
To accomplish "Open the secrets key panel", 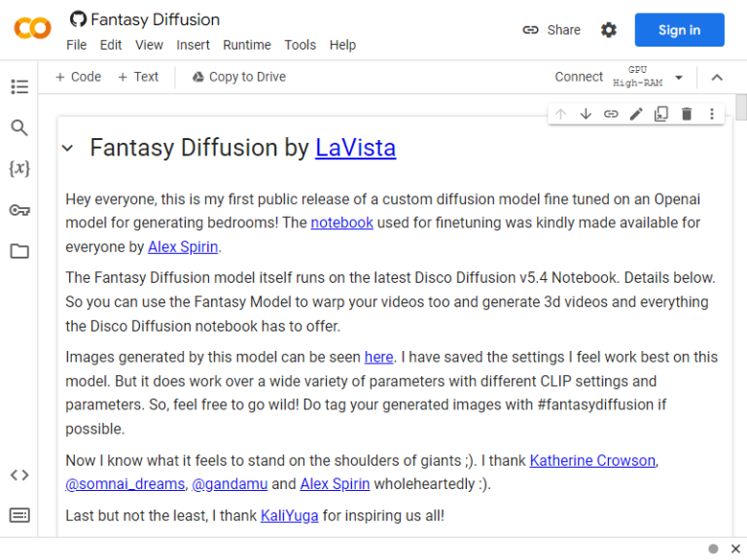I will tap(19, 210).
